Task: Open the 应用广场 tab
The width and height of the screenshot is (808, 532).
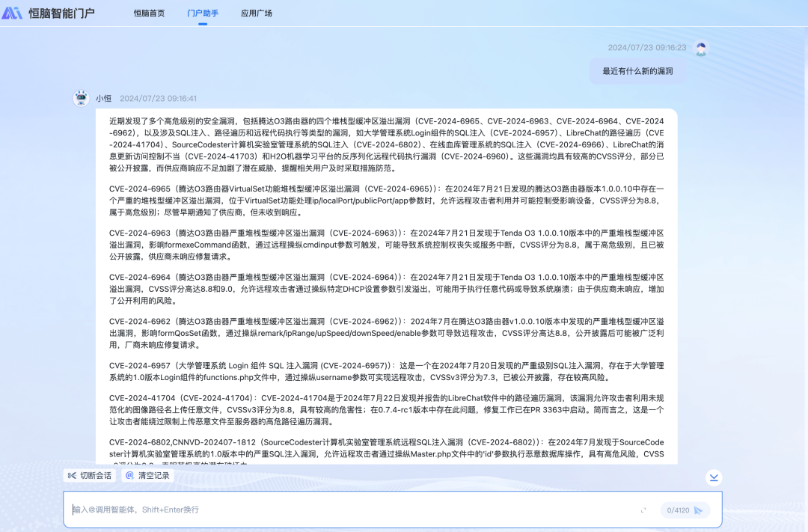Action: tap(256, 13)
